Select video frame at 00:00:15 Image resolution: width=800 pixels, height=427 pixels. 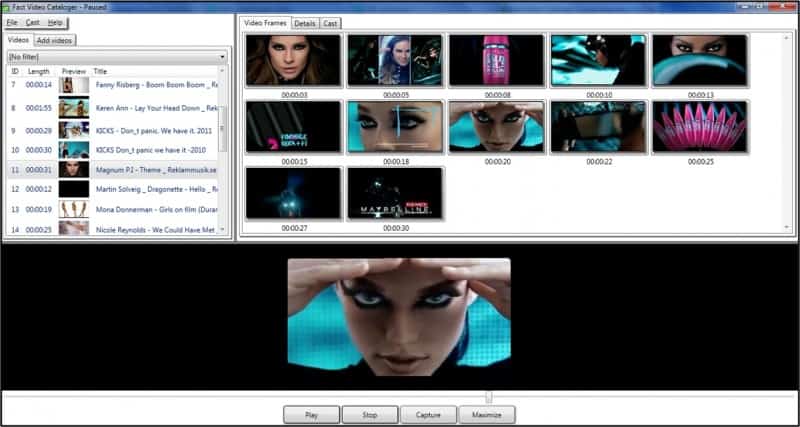click(x=293, y=127)
